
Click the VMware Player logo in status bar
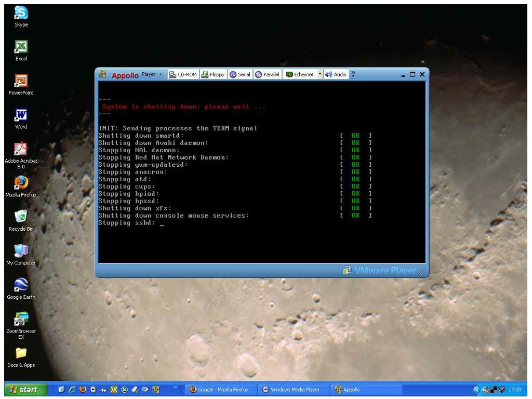point(379,270)
